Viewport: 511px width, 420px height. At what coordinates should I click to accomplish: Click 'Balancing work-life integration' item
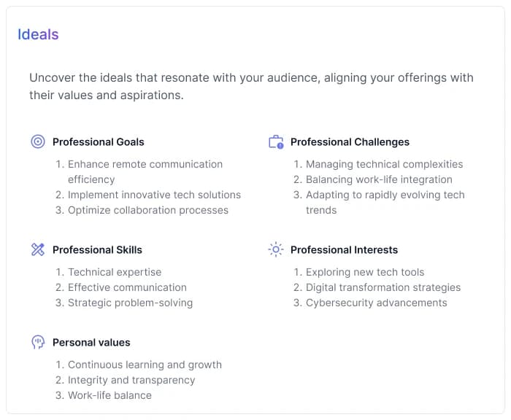(x=379, y=179)
